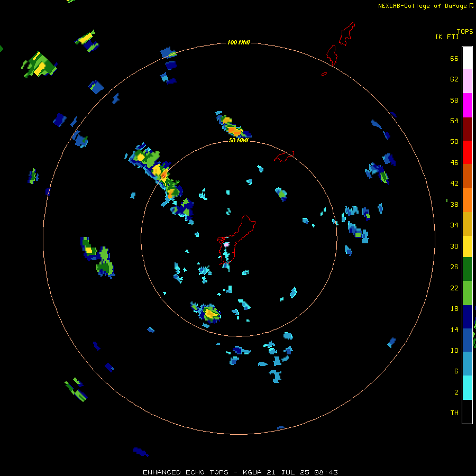
Task: Pick the dark green legend swatch
Action: click(x=467, y=269)
